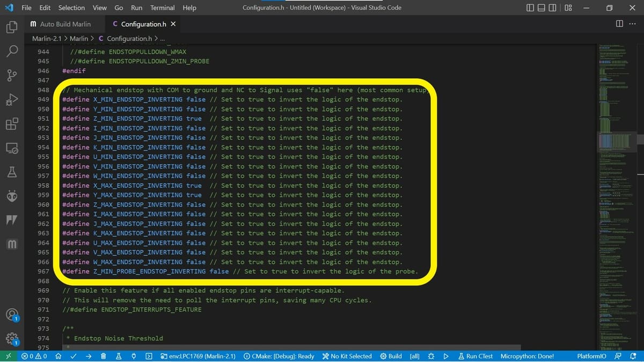
Task: Open the Source Control view
Action: (12, 75)
